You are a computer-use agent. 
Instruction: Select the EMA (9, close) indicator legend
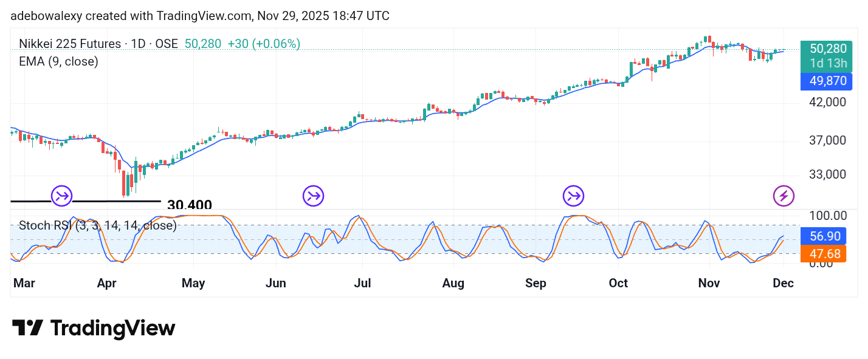click(x=58, y=61)
